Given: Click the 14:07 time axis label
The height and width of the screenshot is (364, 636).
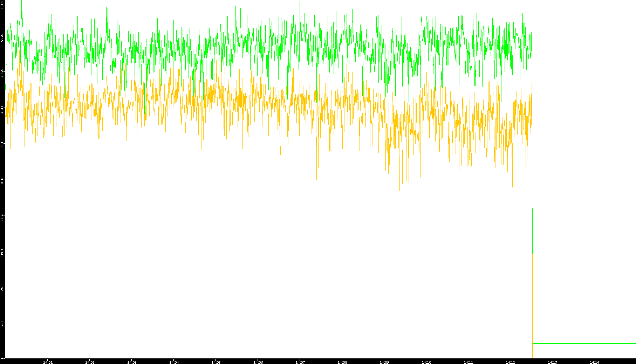Looking at the screenshot, I should tap(300, 362).
